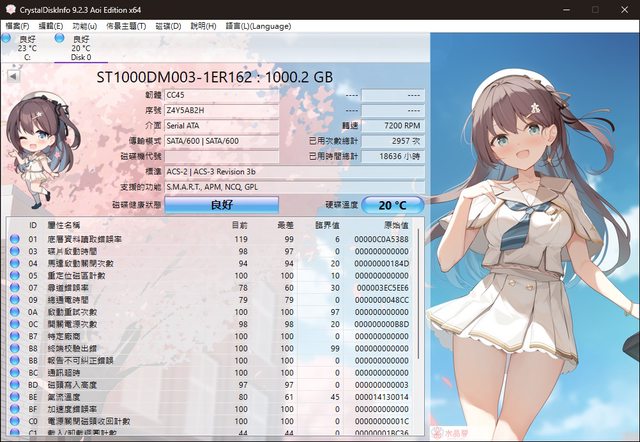Click the 良好 health status button

221,204
